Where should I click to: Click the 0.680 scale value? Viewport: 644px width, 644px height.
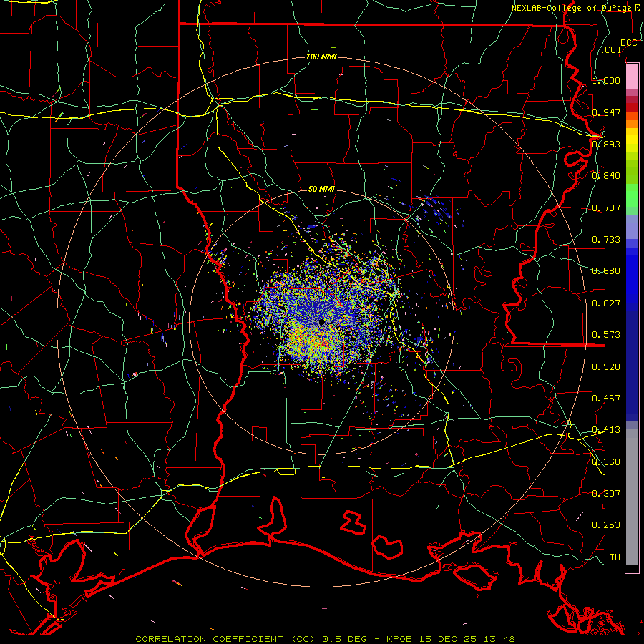pos(606,271)
